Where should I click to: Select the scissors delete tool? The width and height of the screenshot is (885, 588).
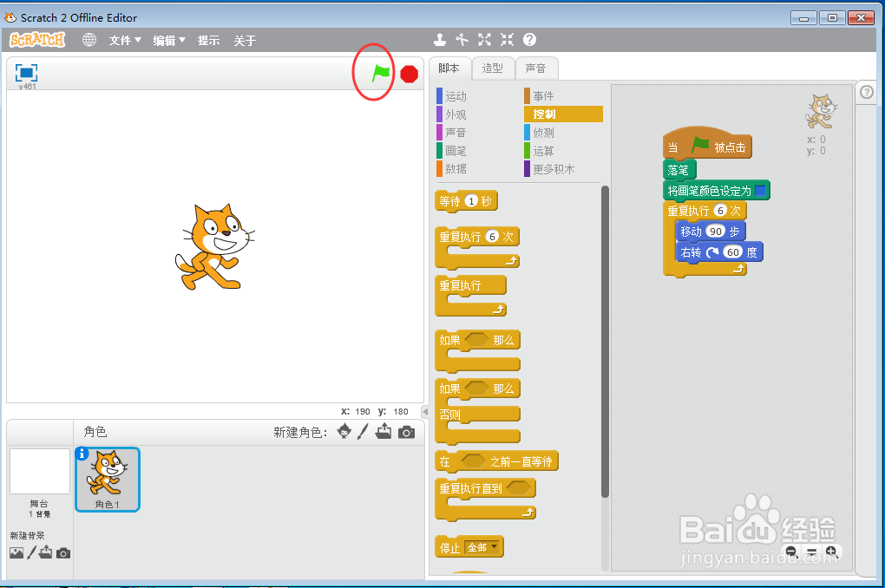point(462,40)
